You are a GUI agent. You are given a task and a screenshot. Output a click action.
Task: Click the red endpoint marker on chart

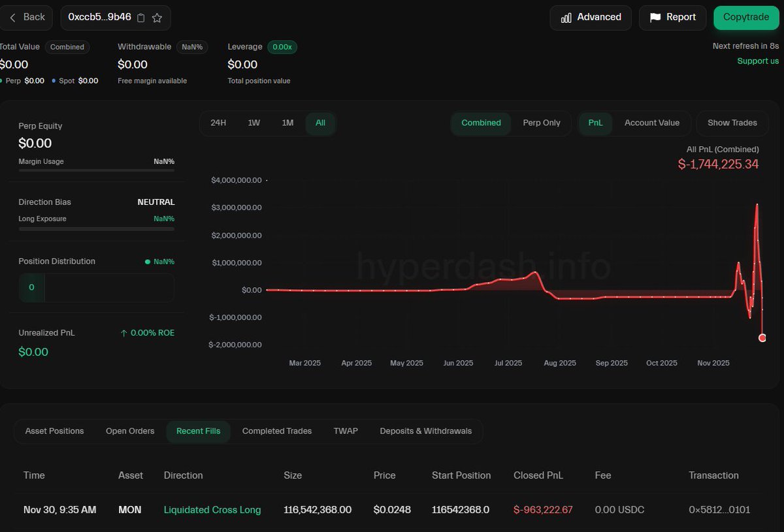pos(762,337)
